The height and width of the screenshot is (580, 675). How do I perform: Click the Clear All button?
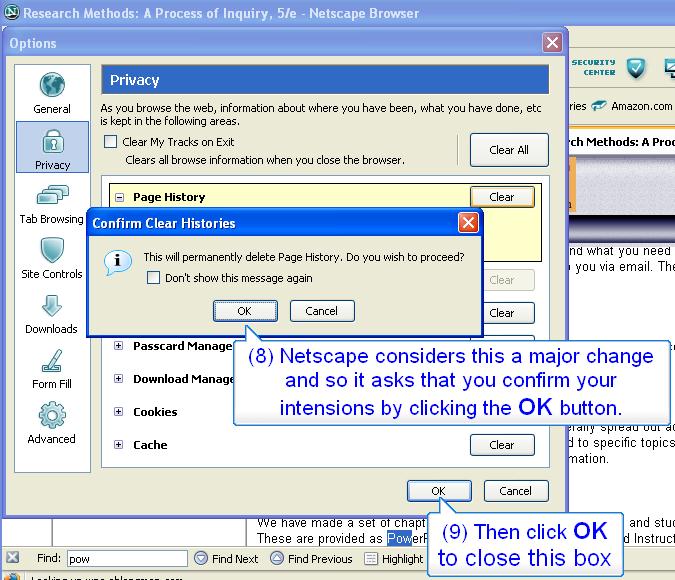(x=509, y=150)
